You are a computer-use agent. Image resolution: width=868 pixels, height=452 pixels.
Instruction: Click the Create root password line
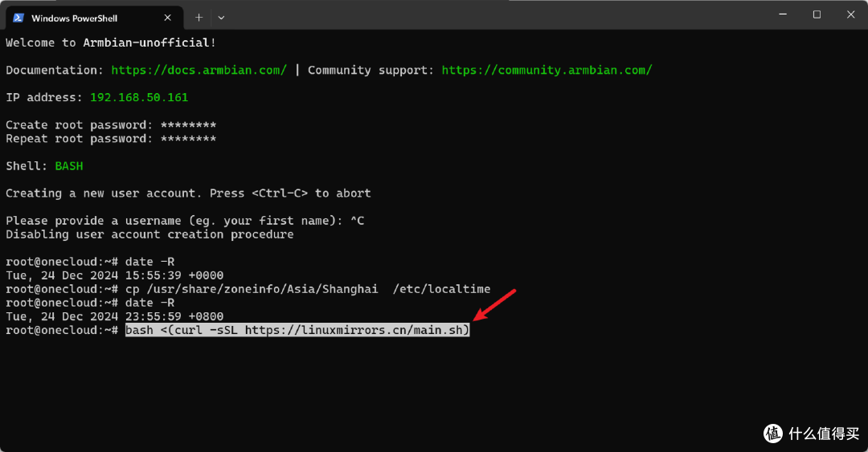click(x=111, y=125)
